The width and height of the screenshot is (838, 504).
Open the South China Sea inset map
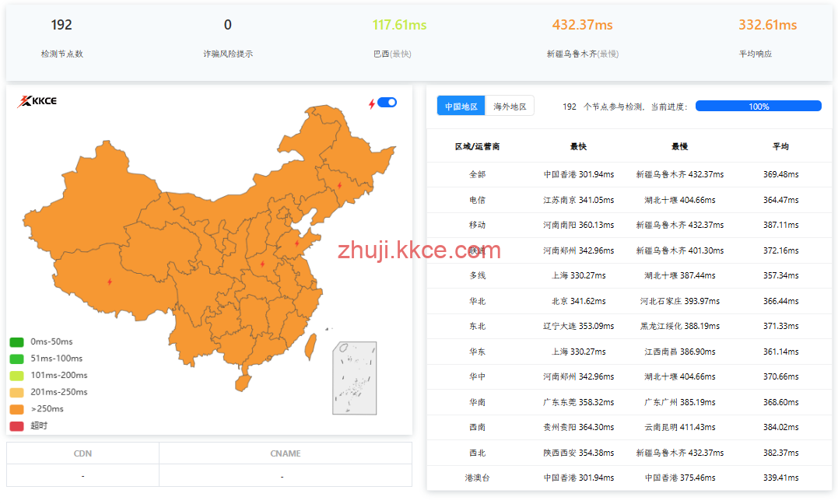pos(355,378)
